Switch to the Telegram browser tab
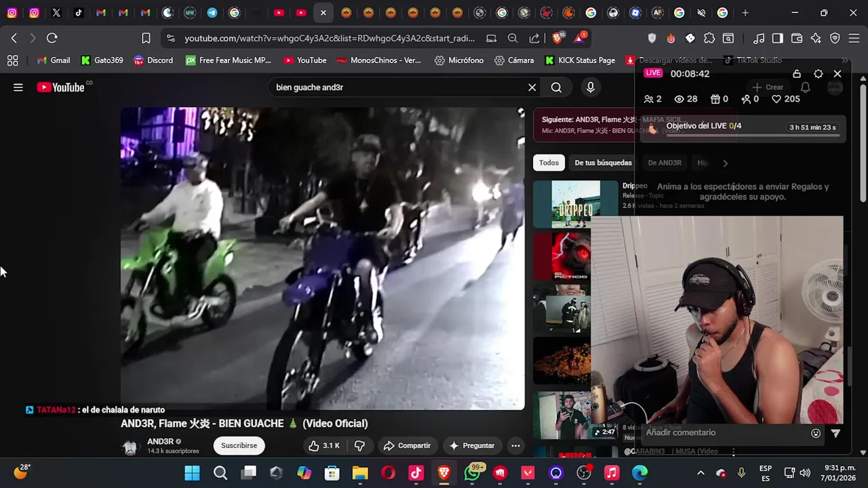The width and height of the screenshot is (868, 488). [212, 12]
